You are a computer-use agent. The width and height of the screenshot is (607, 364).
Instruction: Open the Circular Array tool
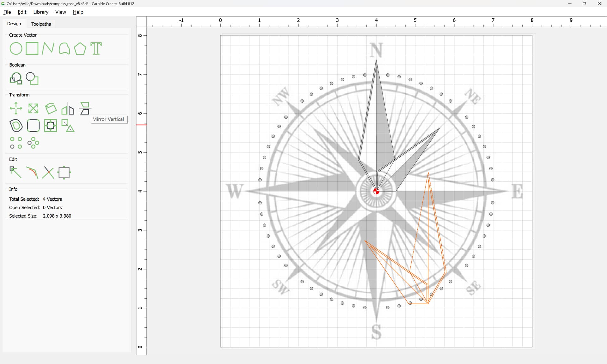(33, 143)
